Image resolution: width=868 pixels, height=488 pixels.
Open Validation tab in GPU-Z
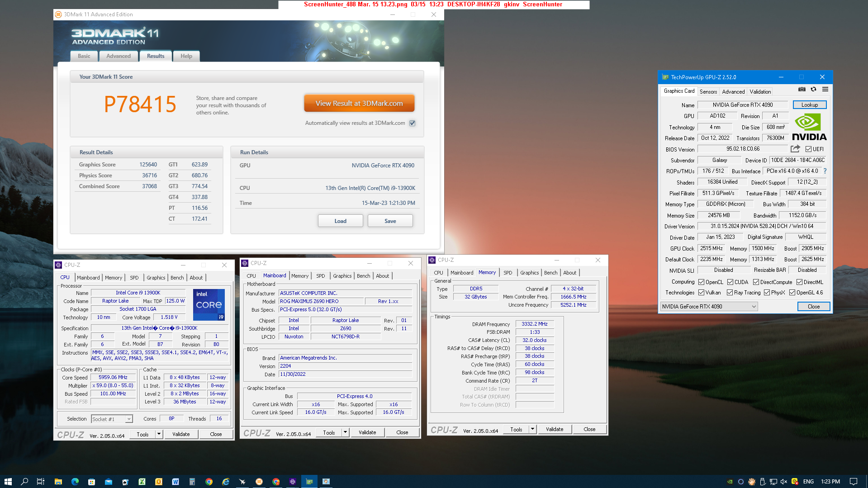point(760,91)
